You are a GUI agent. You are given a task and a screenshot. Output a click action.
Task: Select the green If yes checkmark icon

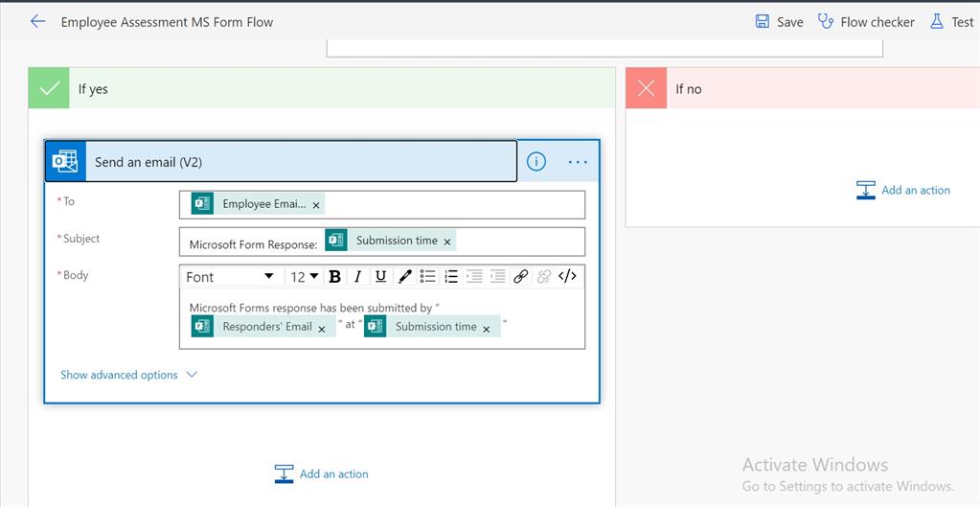pyautogui.click(x=49, y=88)
